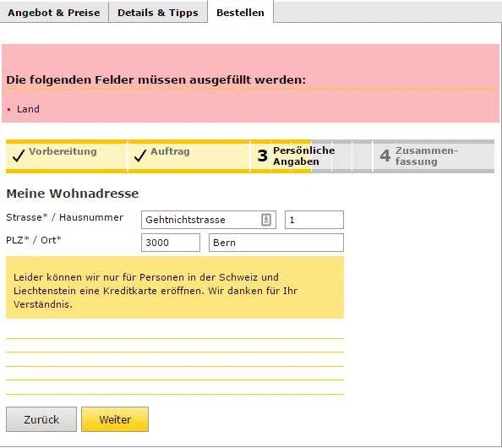Click the checkmark icon beside Auftrag
502x448 pixels.
point(140,156)
